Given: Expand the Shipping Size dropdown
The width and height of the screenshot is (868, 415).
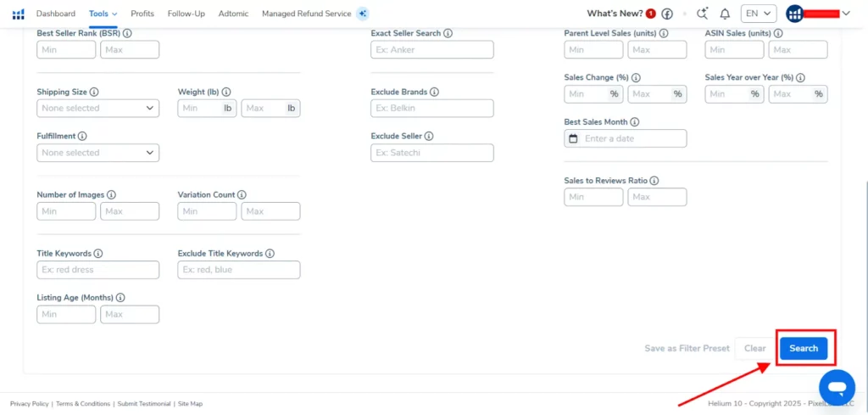Looking at the screenshot, I should [98, 108].
